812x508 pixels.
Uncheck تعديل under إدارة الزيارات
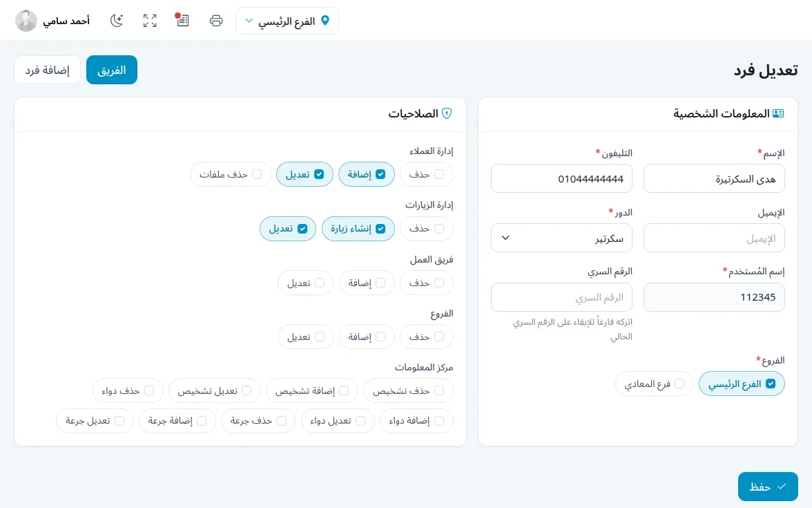click(302, 229)
